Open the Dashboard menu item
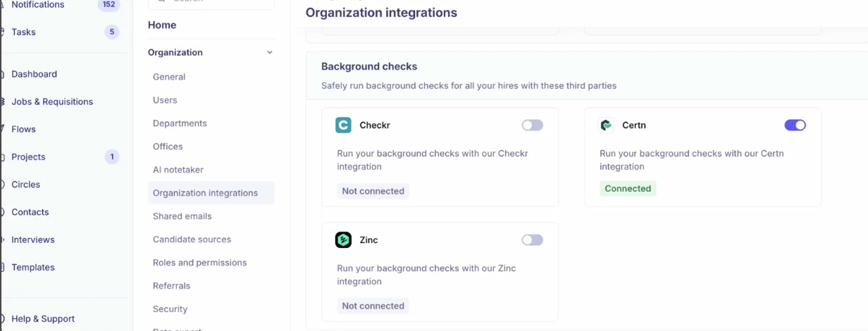 [34, 74]
